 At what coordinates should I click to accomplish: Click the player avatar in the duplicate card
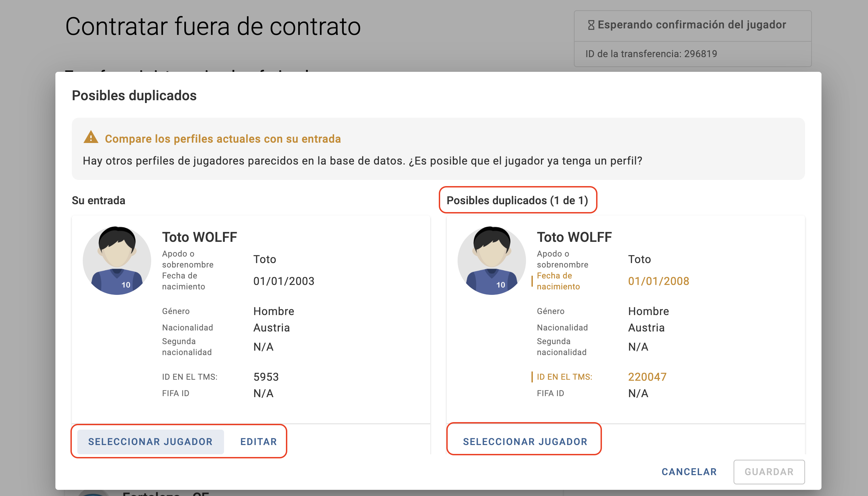pyautogui.click(x=492, y=260)
